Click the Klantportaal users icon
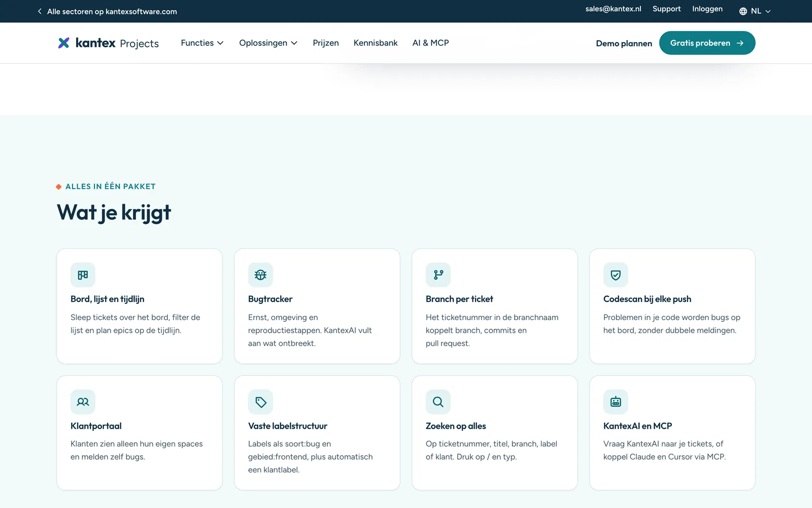The width and height of the screenshot is (812, 508). point(83,402)
